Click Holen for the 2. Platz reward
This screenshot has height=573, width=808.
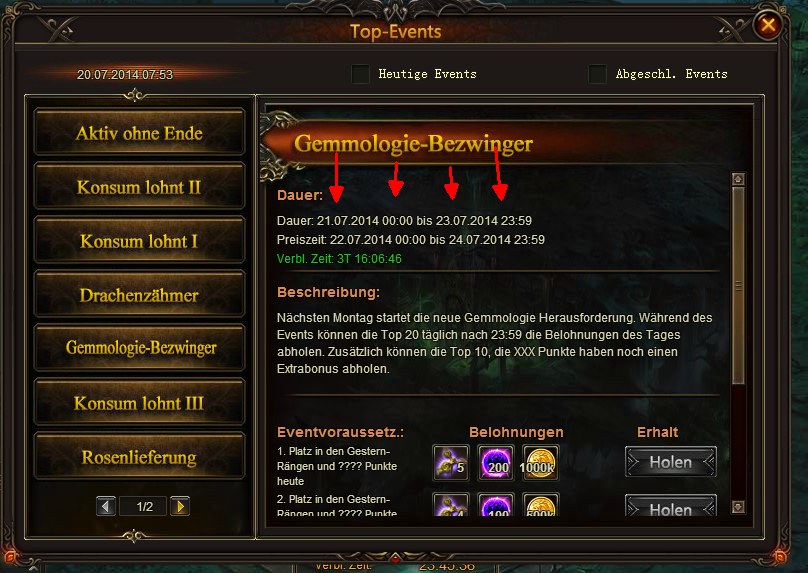(671, 506)
